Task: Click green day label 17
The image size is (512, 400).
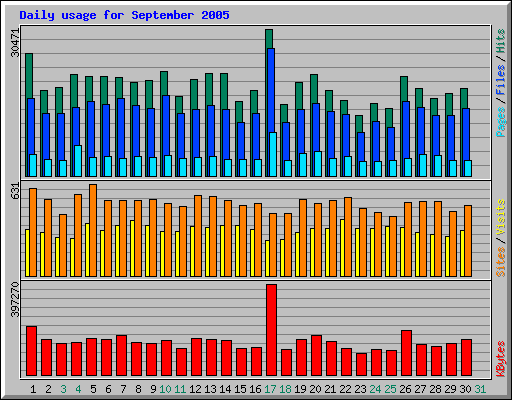Action: [x=270, y=389]
